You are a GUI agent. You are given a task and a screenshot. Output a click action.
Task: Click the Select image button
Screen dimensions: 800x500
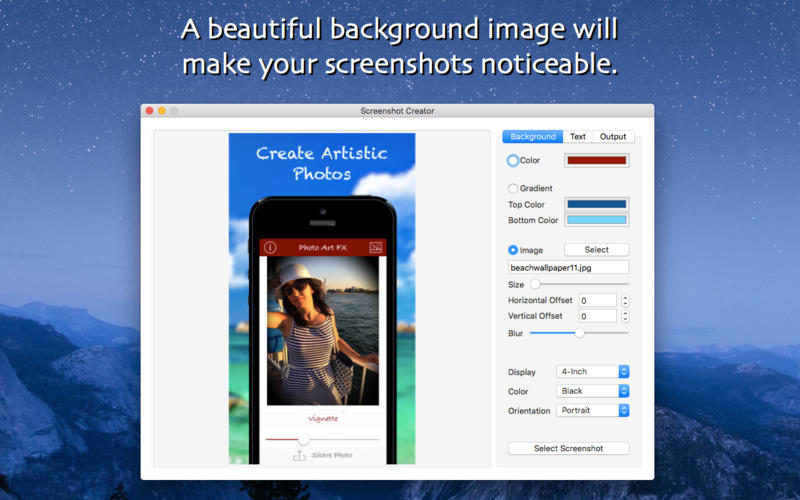coord(596,249)
